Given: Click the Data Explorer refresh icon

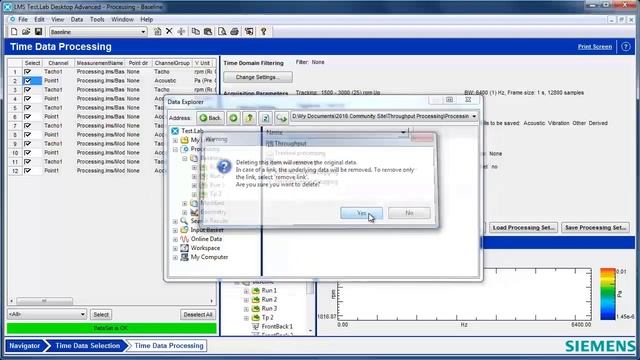Looking at the screenshot, I should [265, 118].
